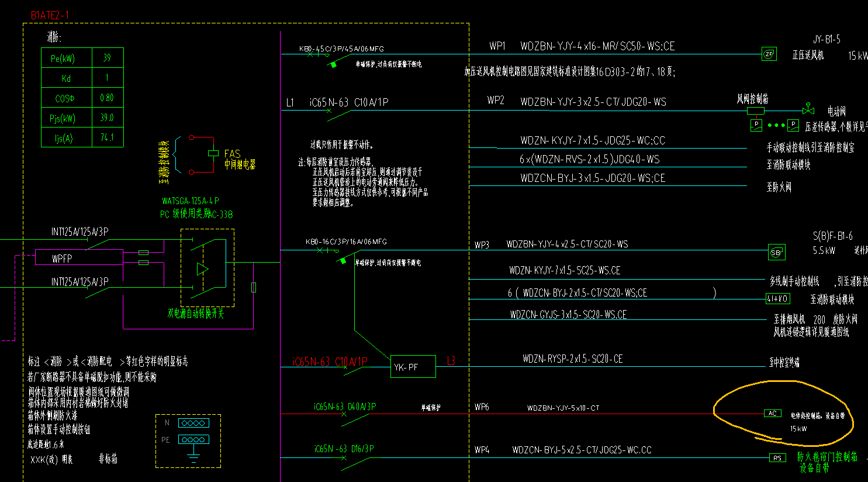The height and width of the screenshot is (482, 868).
Task: Click cable text WDZCN-GYJS-3x1.5-SC20-WS.CE
Action: tap(568, 315)
